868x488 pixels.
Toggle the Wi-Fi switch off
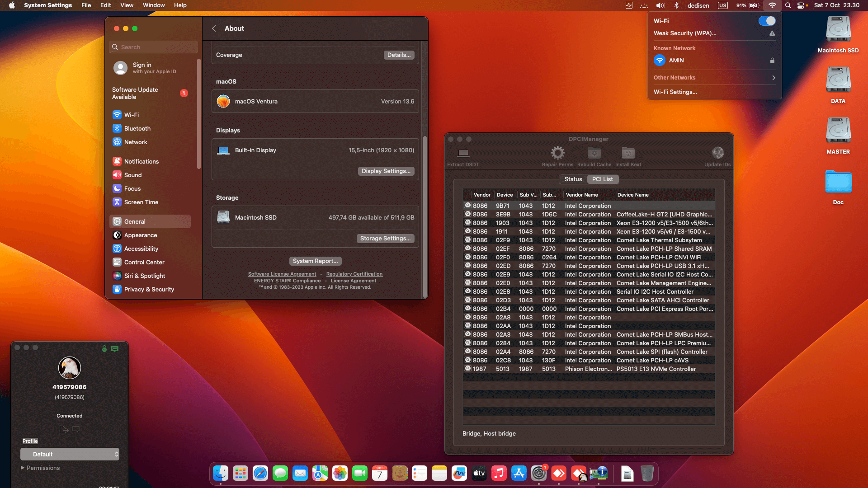[x=767, y=21]
